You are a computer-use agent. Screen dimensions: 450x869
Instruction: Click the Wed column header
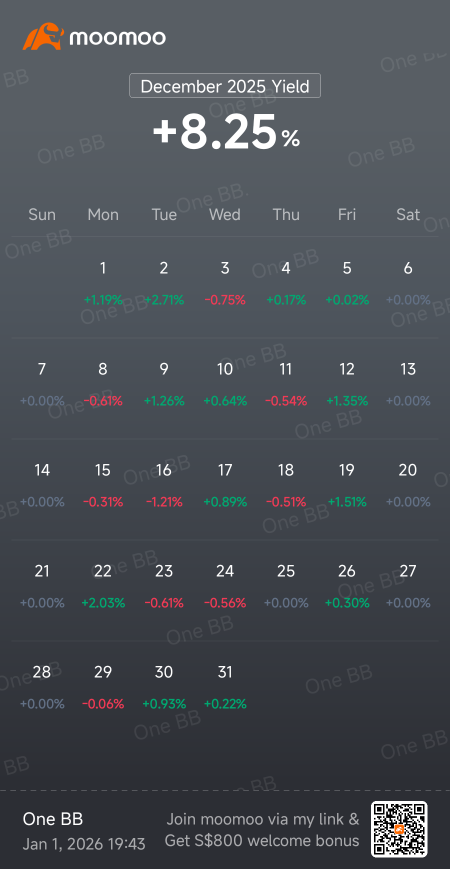[x=225, y=214]
